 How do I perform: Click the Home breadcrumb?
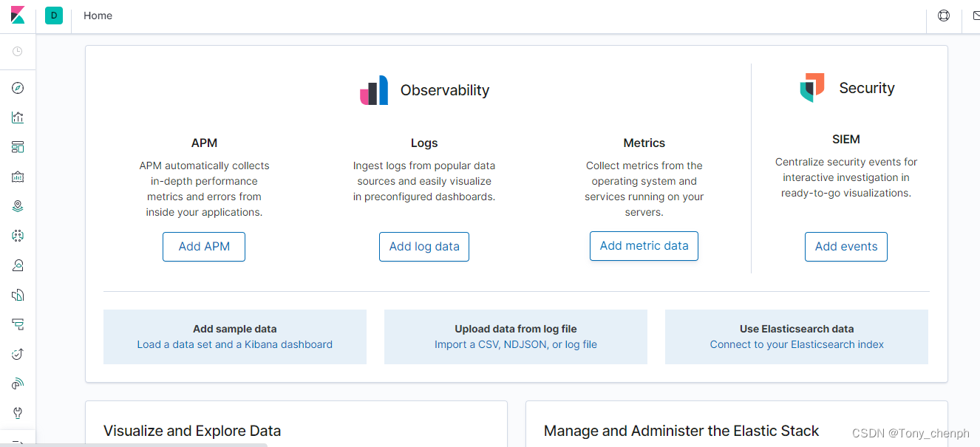tap(98, 16)
